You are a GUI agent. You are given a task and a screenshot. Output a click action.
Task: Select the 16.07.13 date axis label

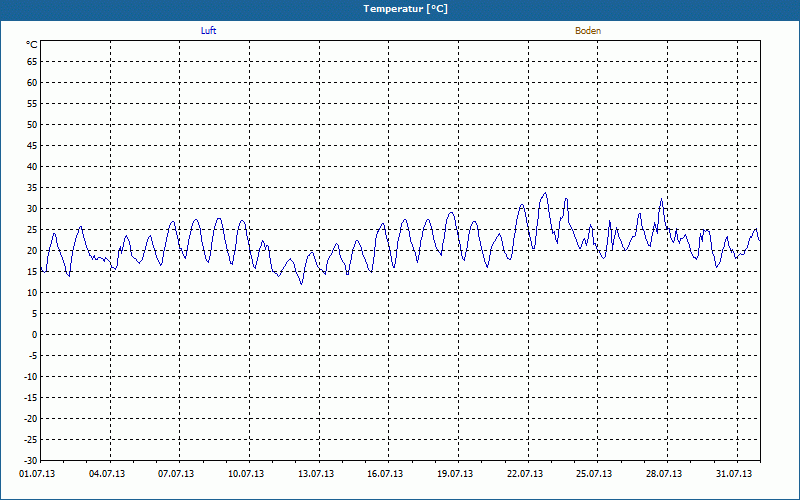click(x=385, y=474)
